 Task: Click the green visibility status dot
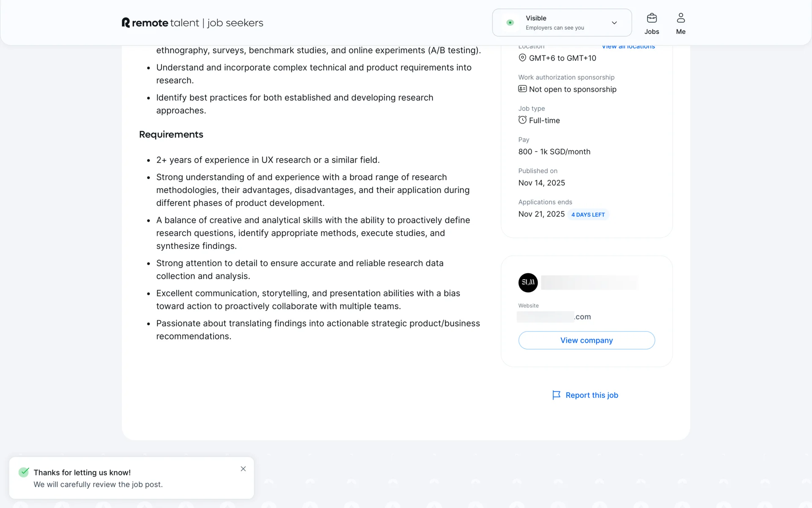(510, 23)
